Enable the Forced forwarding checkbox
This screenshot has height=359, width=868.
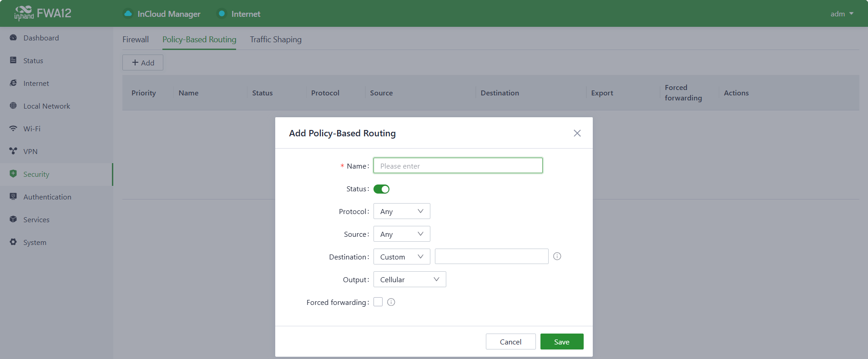pos(378,302)
